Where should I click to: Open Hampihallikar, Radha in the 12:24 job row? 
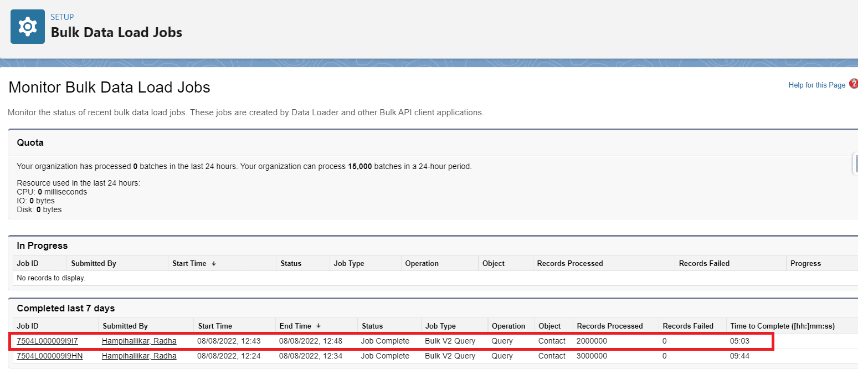[139, 356]
